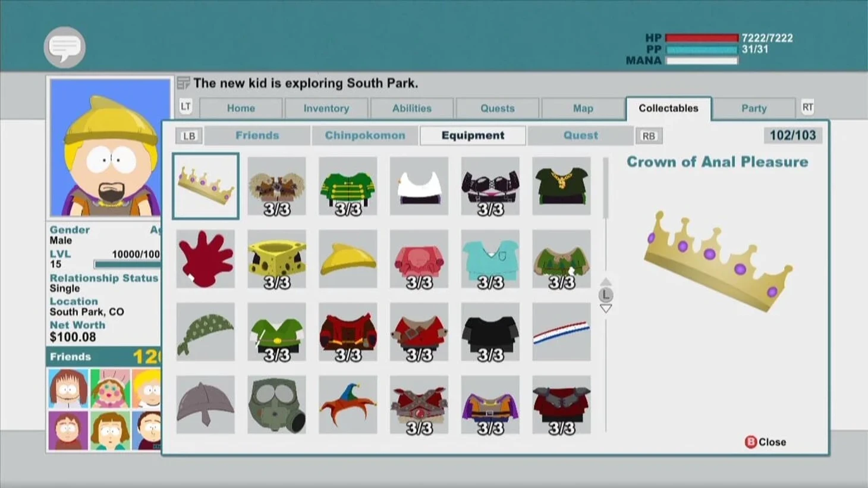Image resolution: width=868 pixels, height=488 pixels.
Task: Select the green camo bandana
Action: (x=206, y=332)
